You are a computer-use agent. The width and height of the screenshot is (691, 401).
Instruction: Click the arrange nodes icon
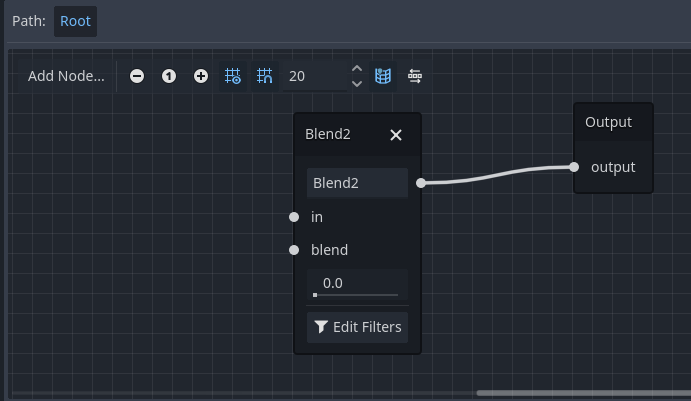[x=415, y=76]
